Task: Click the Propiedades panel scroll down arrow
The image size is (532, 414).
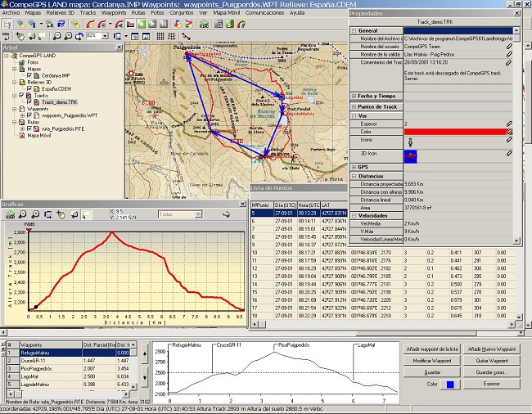Action: click(516, 241)
